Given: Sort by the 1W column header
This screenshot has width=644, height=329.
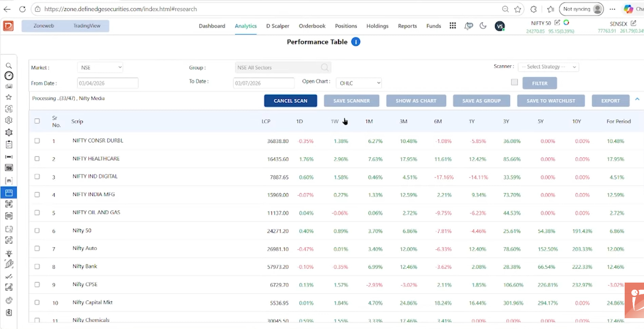Looking at the screenshot, I should coord(335,121).
